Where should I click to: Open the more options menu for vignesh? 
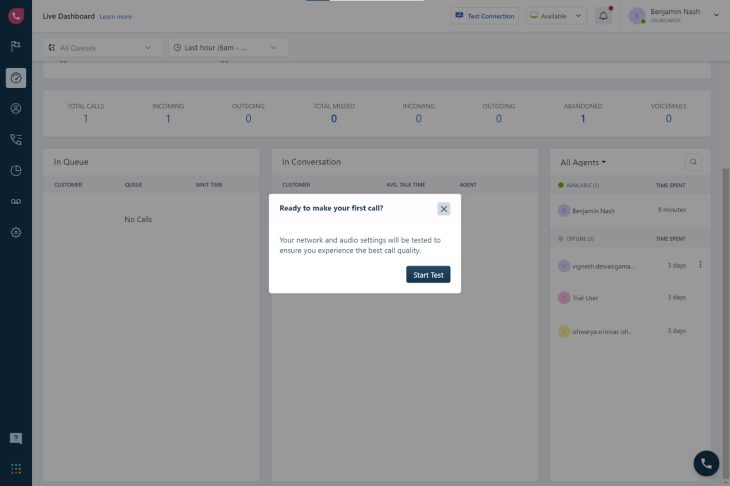(700, 265)
